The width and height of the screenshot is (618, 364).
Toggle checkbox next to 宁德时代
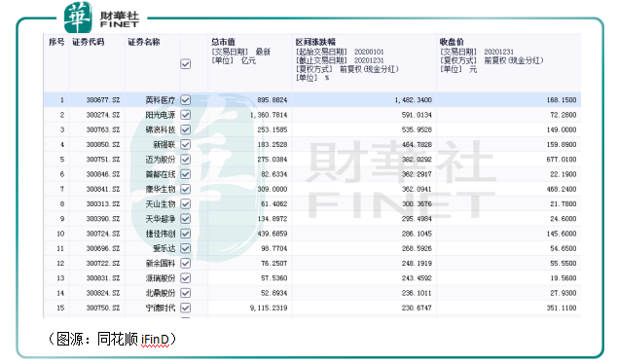pos(185,308)
